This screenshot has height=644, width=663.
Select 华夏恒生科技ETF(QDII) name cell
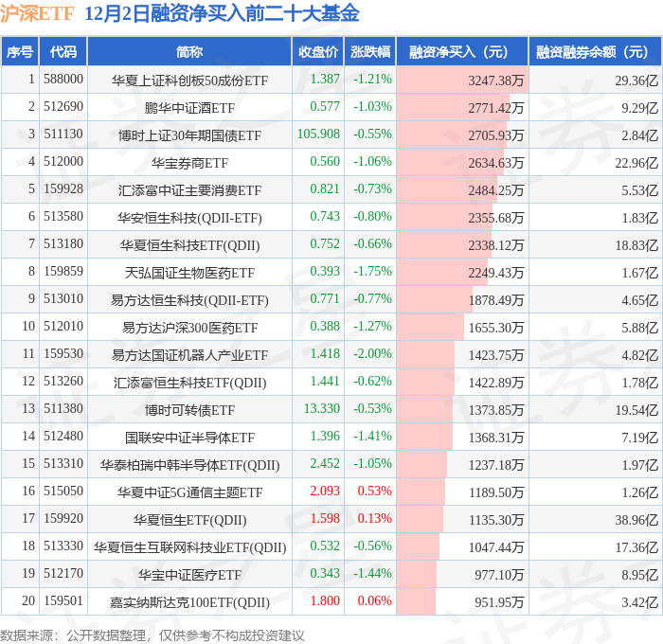(x=189, y=245)
